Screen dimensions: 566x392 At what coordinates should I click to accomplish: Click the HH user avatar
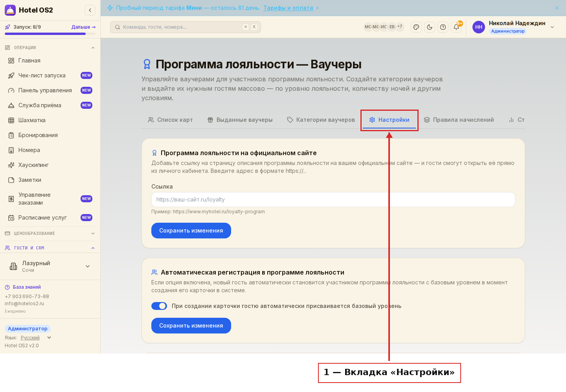point(479,27)
